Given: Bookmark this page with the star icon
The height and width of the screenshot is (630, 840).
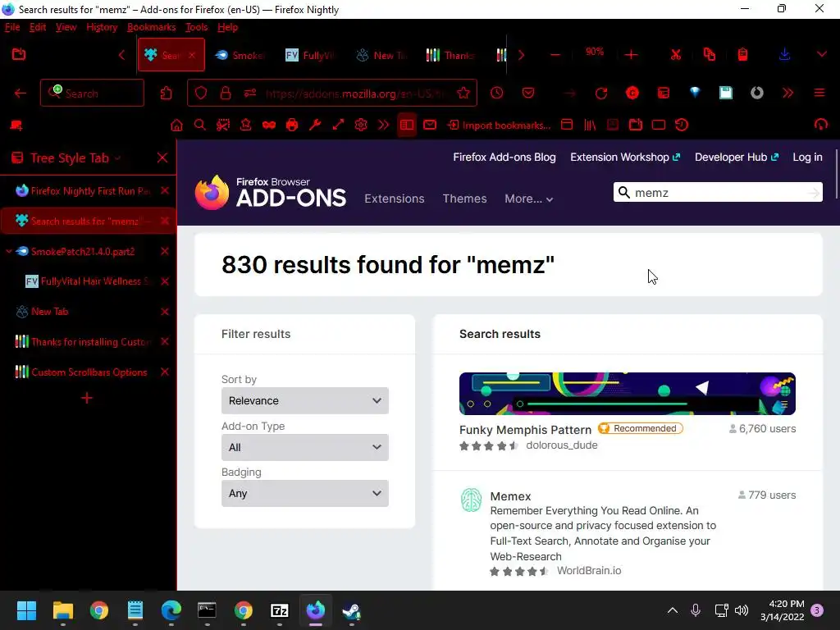Looking at the screenshot, I should click(x=463, y=94).
